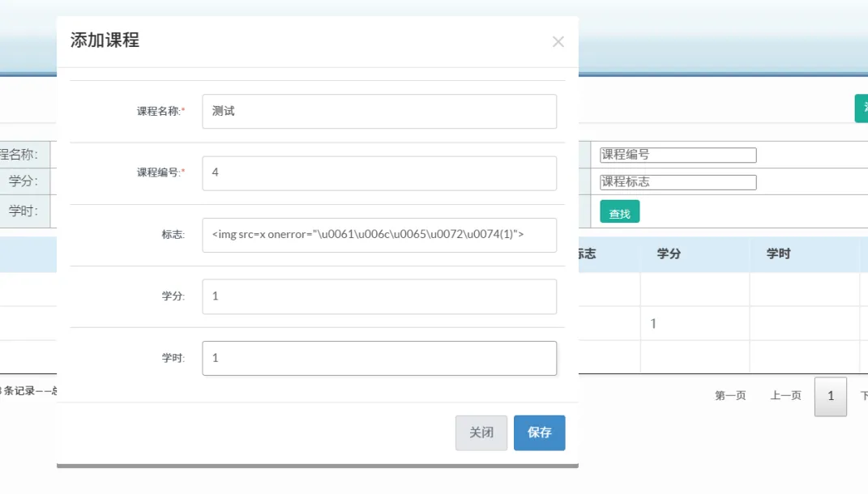Click the 标志 label in the dialog

[x=173, y=235]
